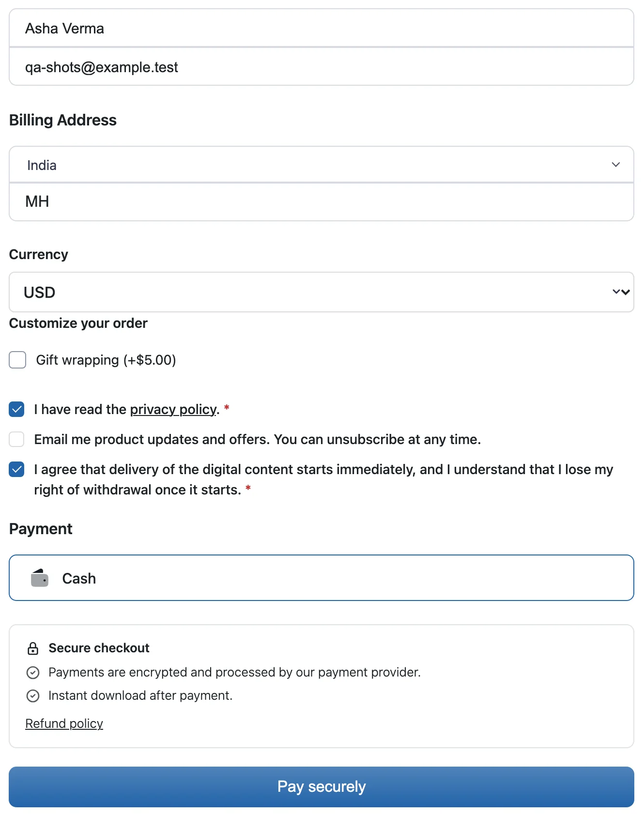644x816 pixels.
Task: Click the MH state input field
Action: pos(322,201)
